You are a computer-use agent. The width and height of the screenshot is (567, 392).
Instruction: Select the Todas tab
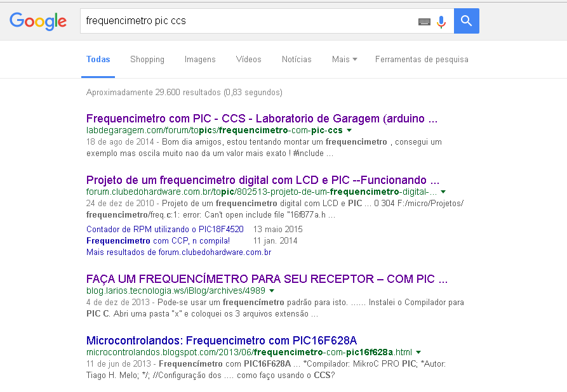pyautogui.click(x=98, y=59)
